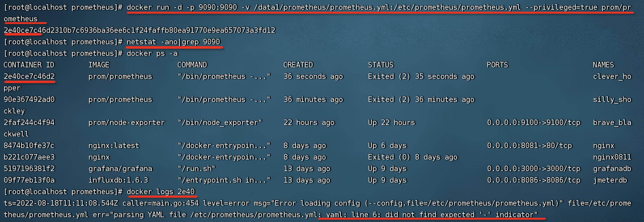Viewport: 644px width, 222px height.
Task: Click the CONTAINER ID column header
Action: coord(29,65)
